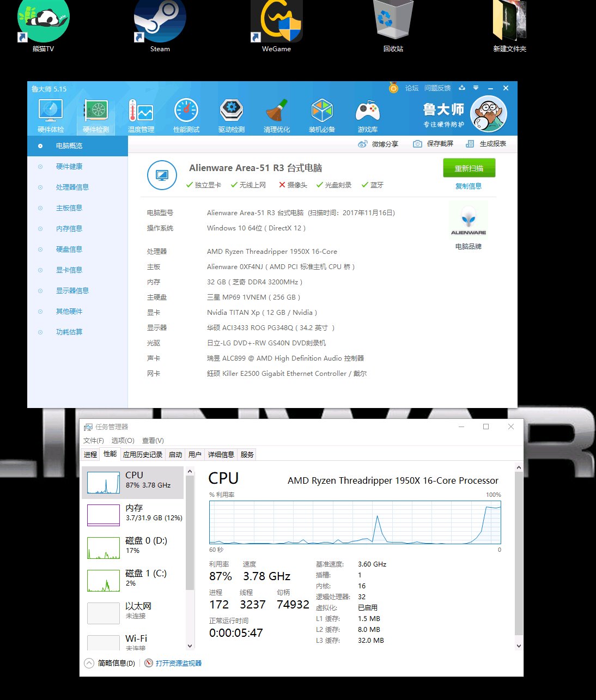The image size is (596, 700).
Task: Click the 打开资源监视器 icon in Task Manager
Action: coord(149,663)
